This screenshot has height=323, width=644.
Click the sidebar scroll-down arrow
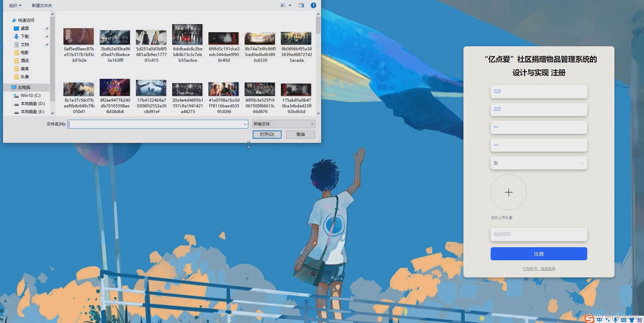click(x=52, y=113)
